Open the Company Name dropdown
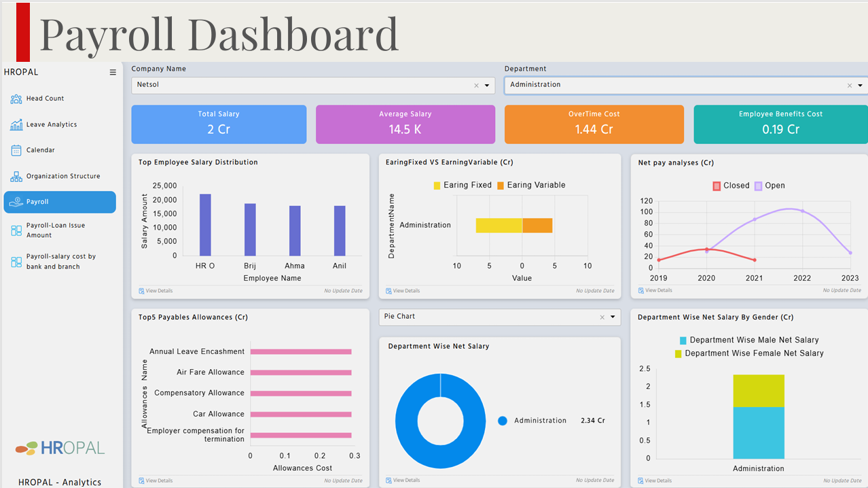 point(486,85)
